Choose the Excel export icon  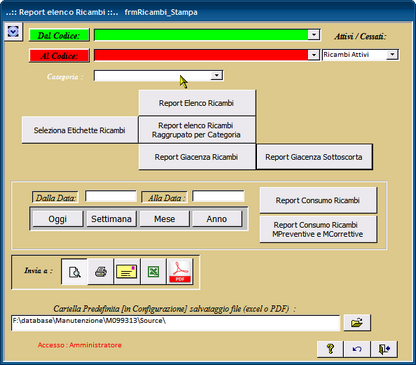153,272
